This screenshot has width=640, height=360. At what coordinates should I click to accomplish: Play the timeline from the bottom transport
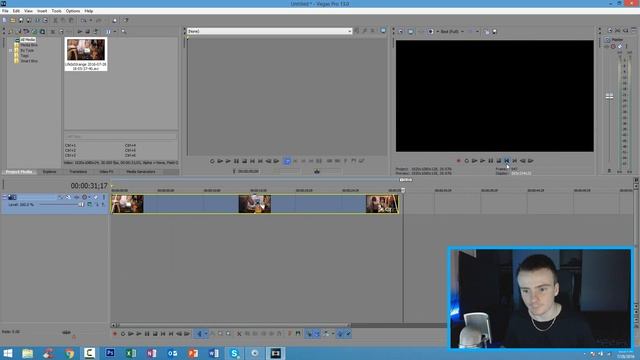pos(139,334)
